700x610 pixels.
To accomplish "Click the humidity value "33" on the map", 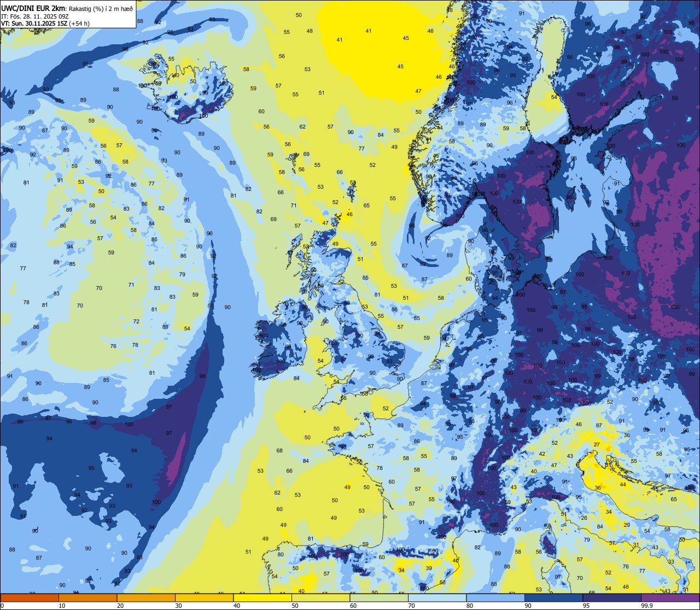I will (x=671, y=562).
